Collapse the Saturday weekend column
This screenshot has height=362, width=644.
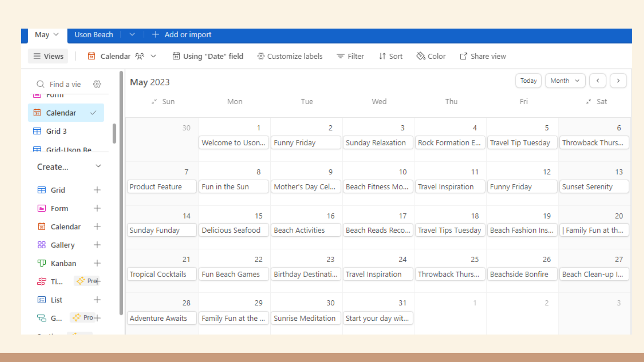coord(588,102)
